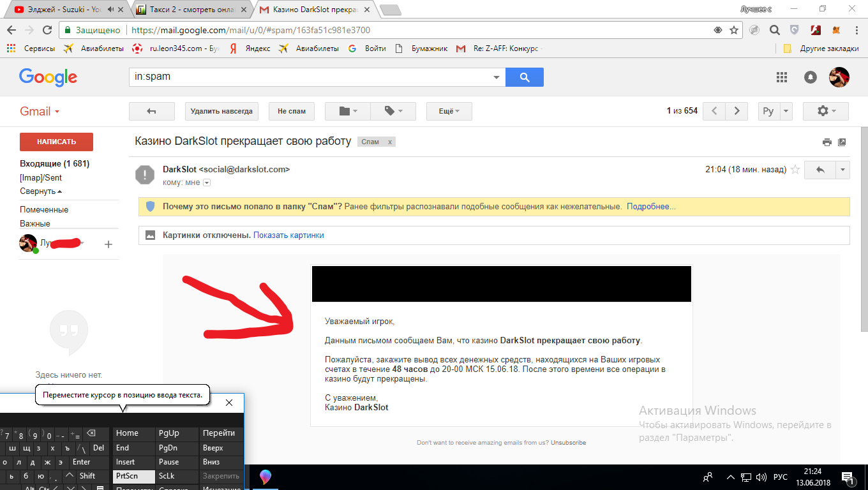Click the НАПИСАТЬ compose button

tap(56, 142)
